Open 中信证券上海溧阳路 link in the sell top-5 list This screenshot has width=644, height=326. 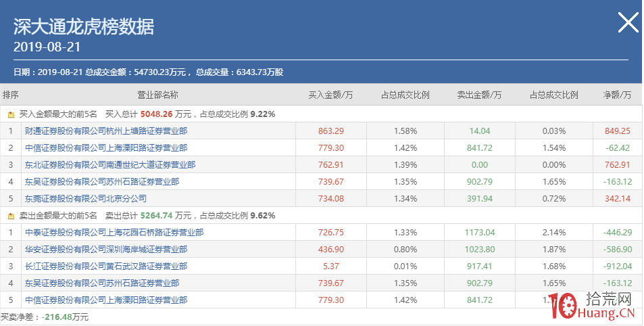click(106, 300)
